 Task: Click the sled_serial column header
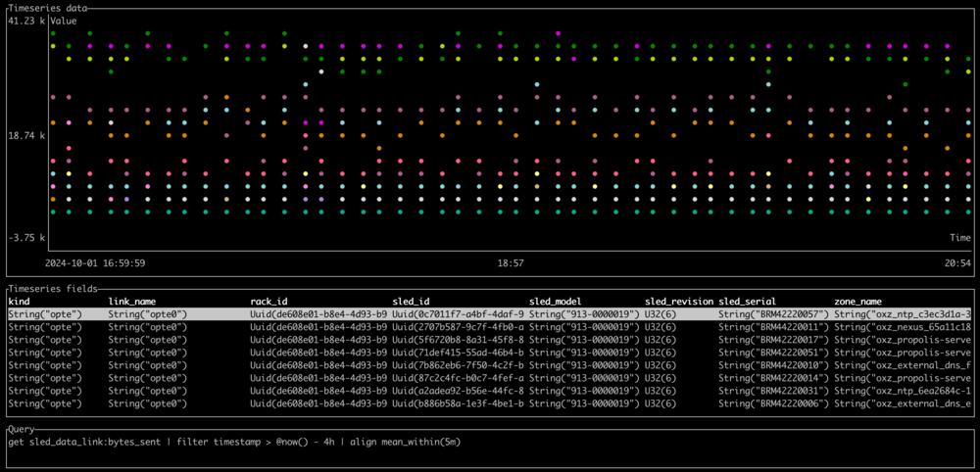click(746, 302)
